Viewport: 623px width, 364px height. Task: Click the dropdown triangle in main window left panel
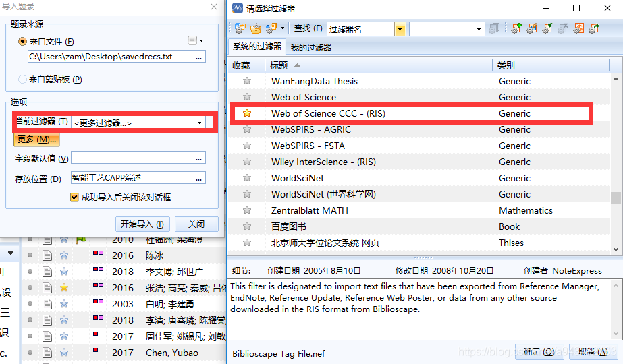[x=11, y=253]
